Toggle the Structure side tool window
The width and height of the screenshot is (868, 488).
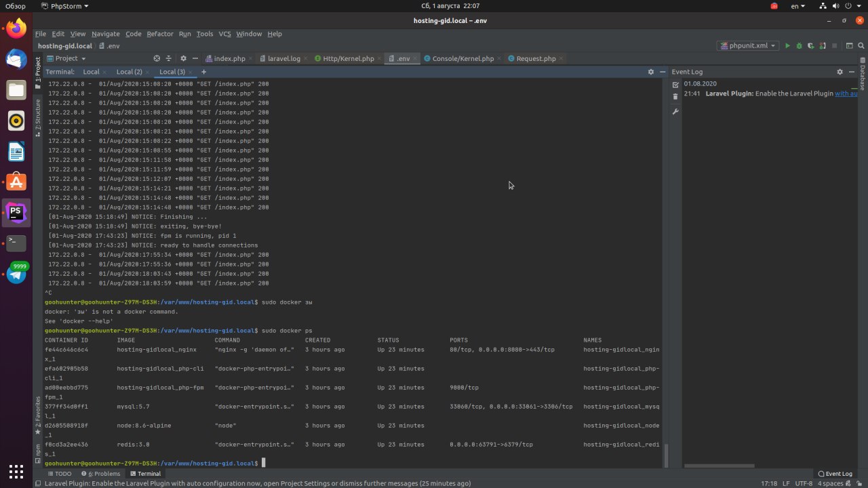[38, 118]
